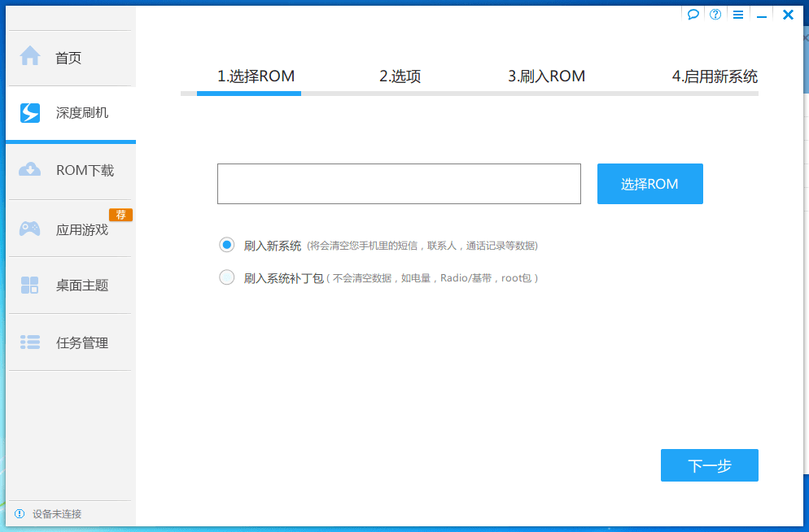Select 深度刷机 in the sidebar

pyautogui.click(x=71, y=113)
